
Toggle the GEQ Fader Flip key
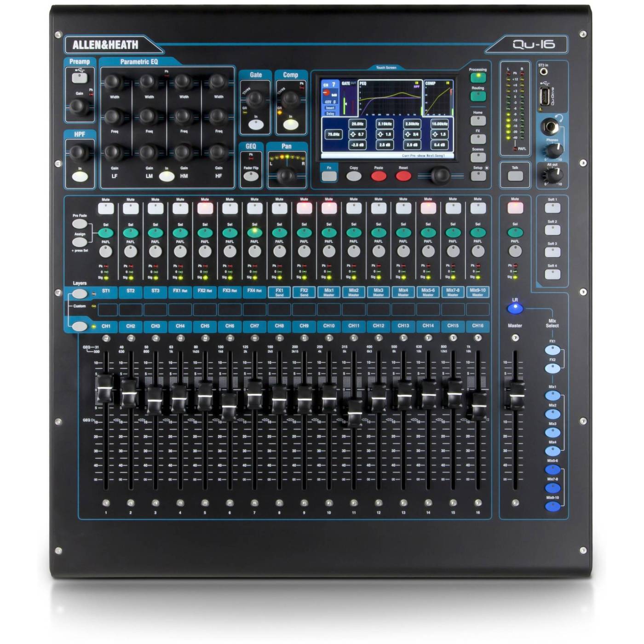pos(251,176)
